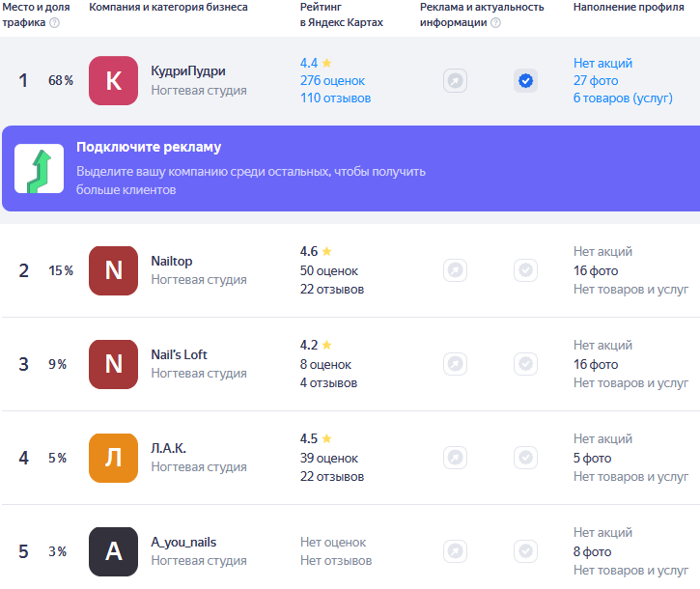Click help icon next to 'трафика' header
Viewport: 700px width, 589px height.
54,23
